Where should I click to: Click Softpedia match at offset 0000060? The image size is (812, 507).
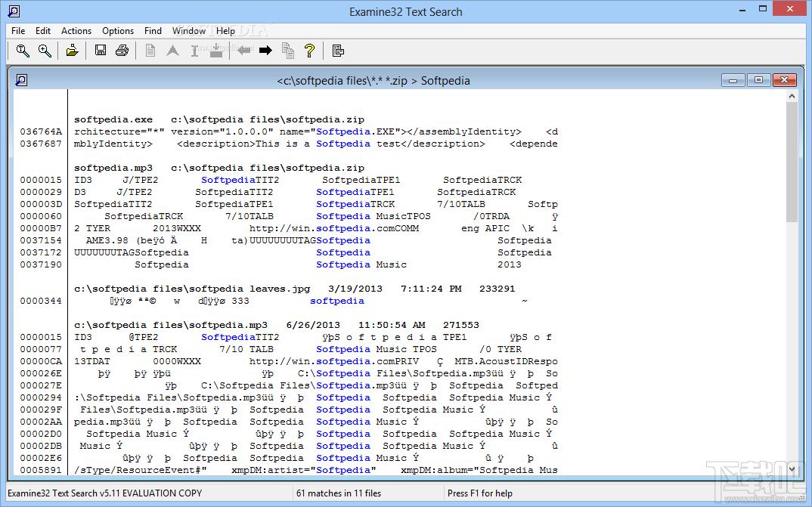tap(343, 216)
